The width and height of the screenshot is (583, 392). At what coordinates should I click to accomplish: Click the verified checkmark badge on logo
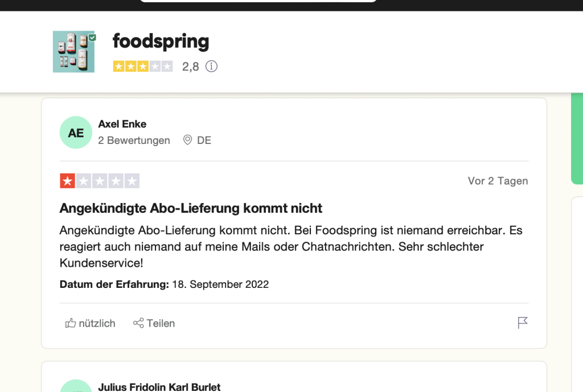(x=92, y=38)
